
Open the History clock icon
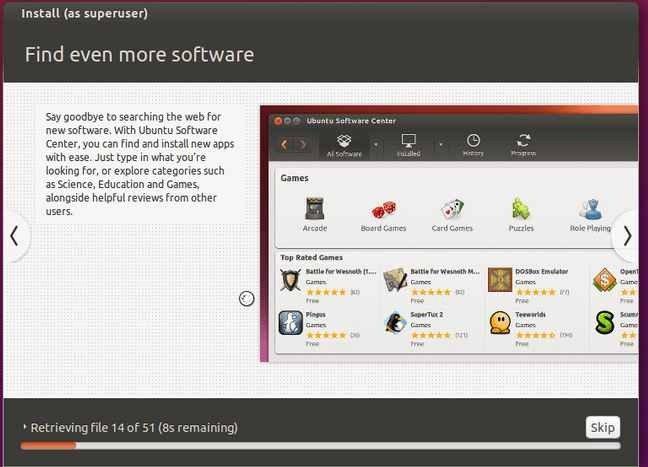(x=473, y=140)
